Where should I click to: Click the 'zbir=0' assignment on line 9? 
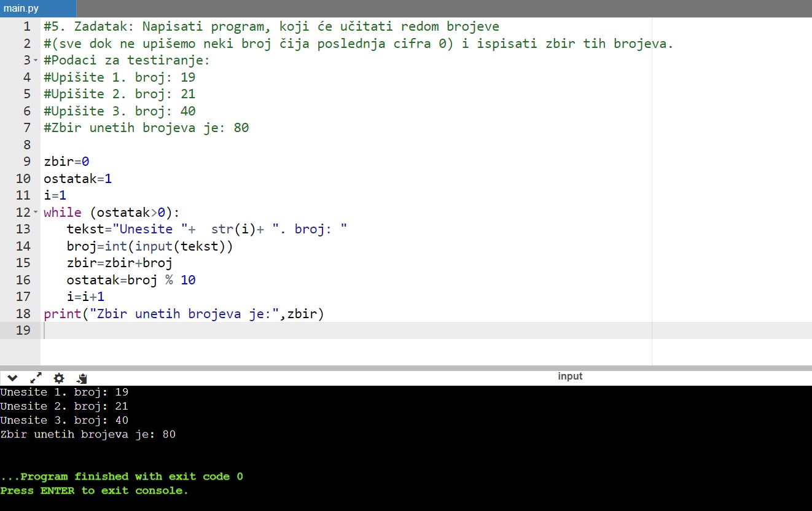click(66, 162)
